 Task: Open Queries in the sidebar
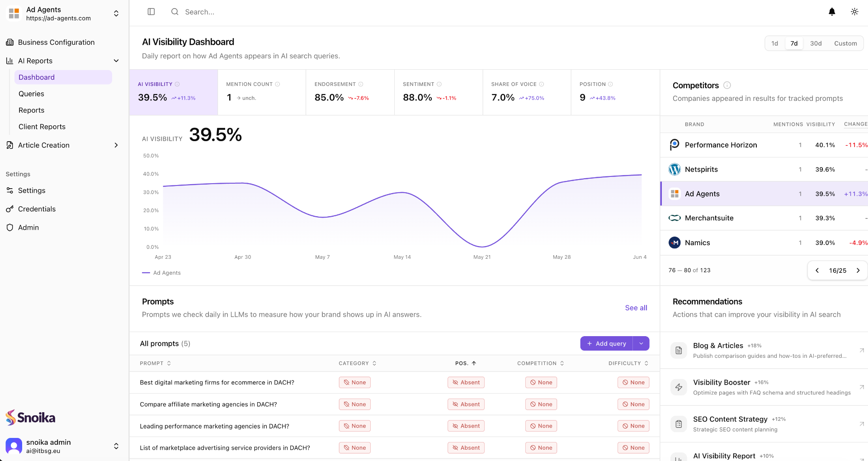63,94
